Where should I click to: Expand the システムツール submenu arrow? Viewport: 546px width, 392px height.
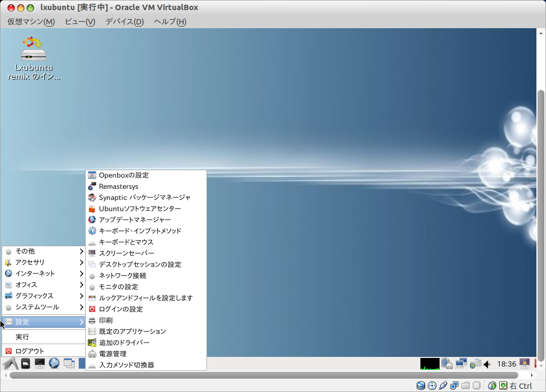tap(81, 307)
